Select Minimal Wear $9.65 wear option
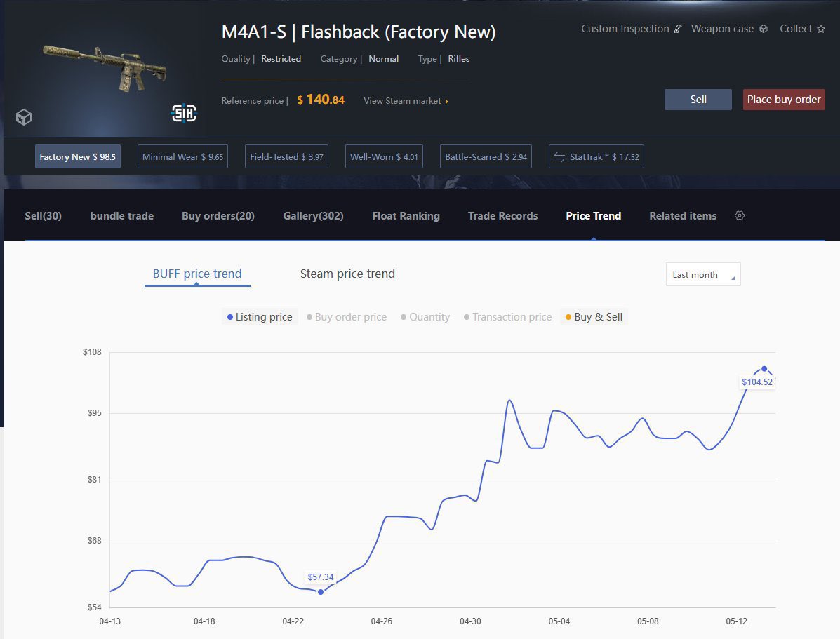Viewport: 840px width, 639px height. click(x=182, y=156)
